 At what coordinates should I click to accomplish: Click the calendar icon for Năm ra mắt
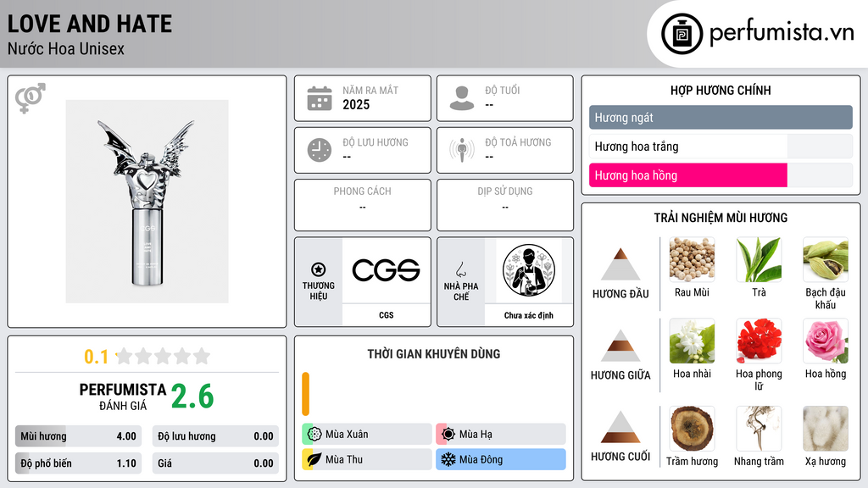click(320, 98)
